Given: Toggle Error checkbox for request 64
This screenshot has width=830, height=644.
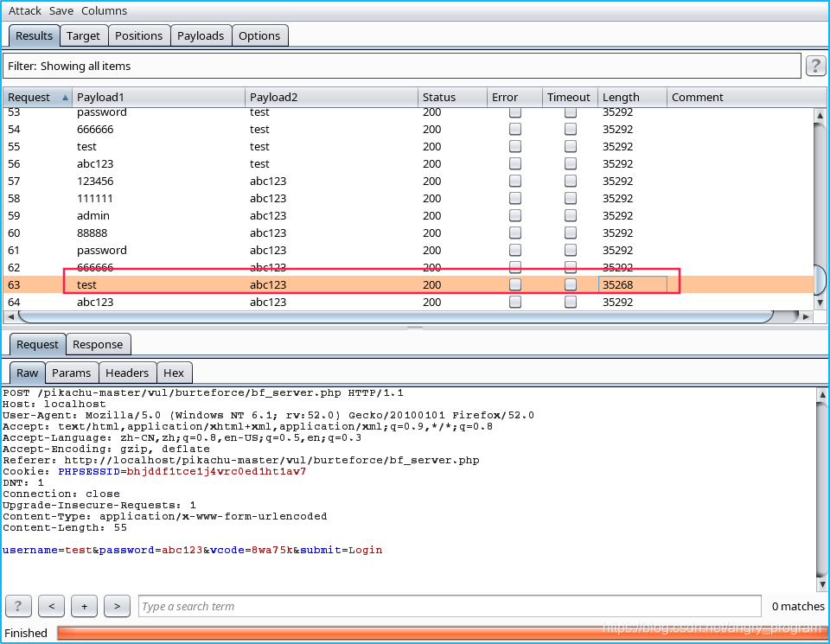Looking at the screenshot, I should tap(515, 302).
